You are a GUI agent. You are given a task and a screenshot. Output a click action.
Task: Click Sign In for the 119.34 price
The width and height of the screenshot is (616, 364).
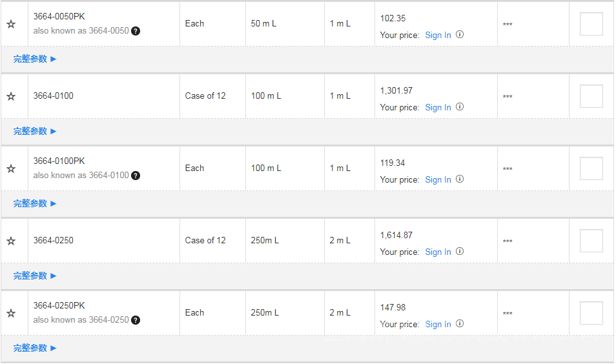(438, 179)
